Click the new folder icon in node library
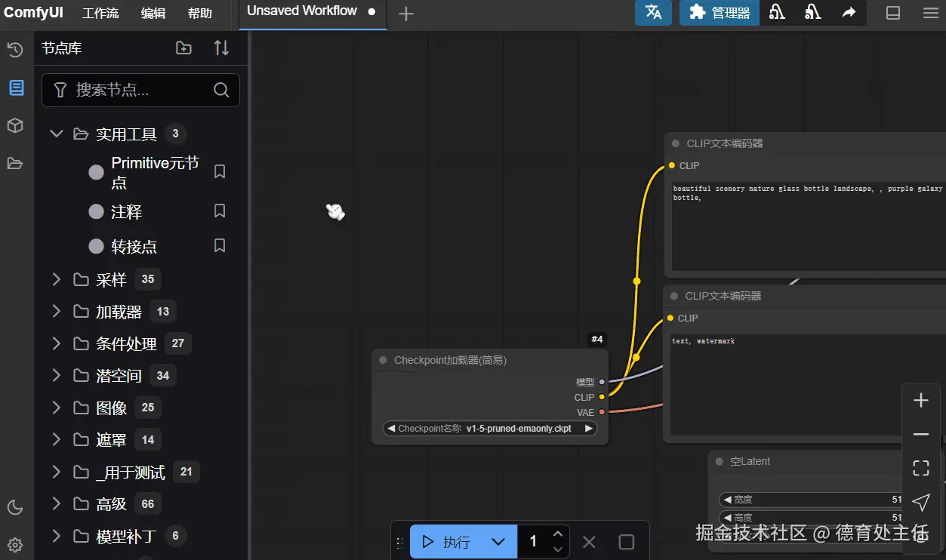 point(183,48)
